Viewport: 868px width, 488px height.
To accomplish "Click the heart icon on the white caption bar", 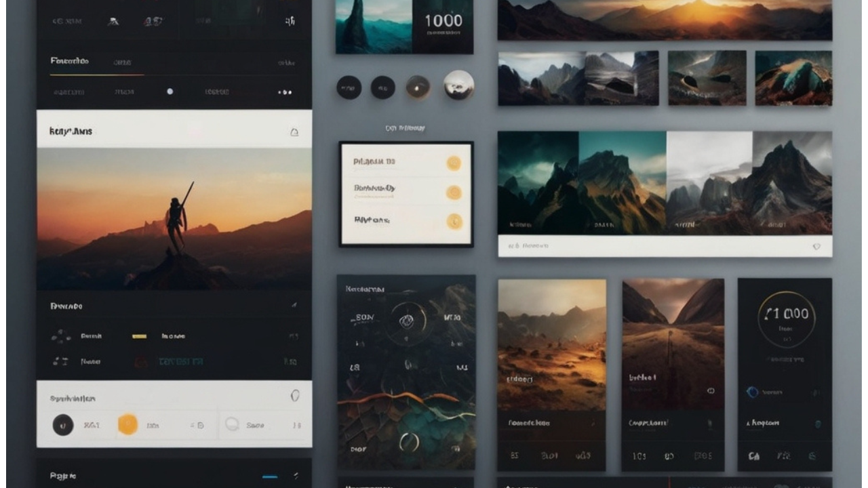I will point(816,247).
